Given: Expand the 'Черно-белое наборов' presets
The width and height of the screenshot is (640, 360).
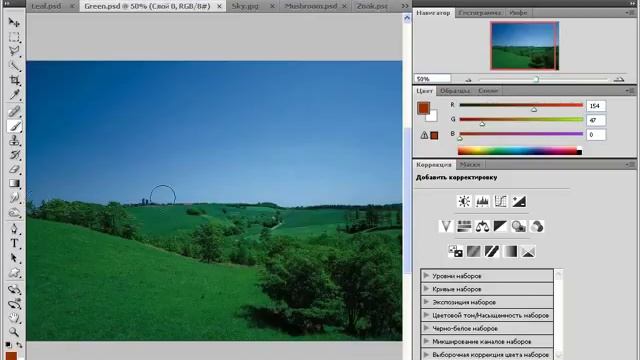Looking at the screenshot, I should click(426, 328).
